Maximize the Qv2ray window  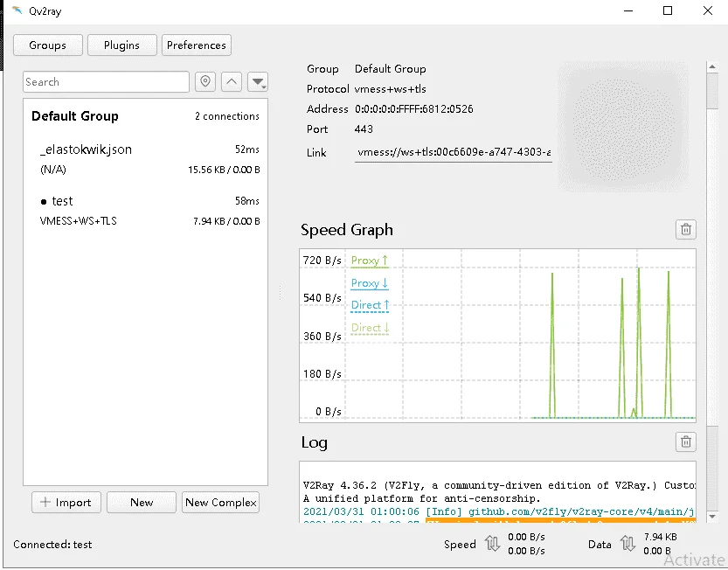(668, 10)
